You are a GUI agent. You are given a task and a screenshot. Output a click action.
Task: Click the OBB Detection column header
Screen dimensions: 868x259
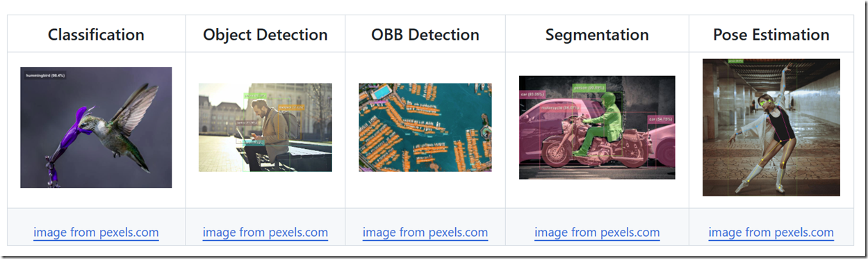click(x=425, y=34)
